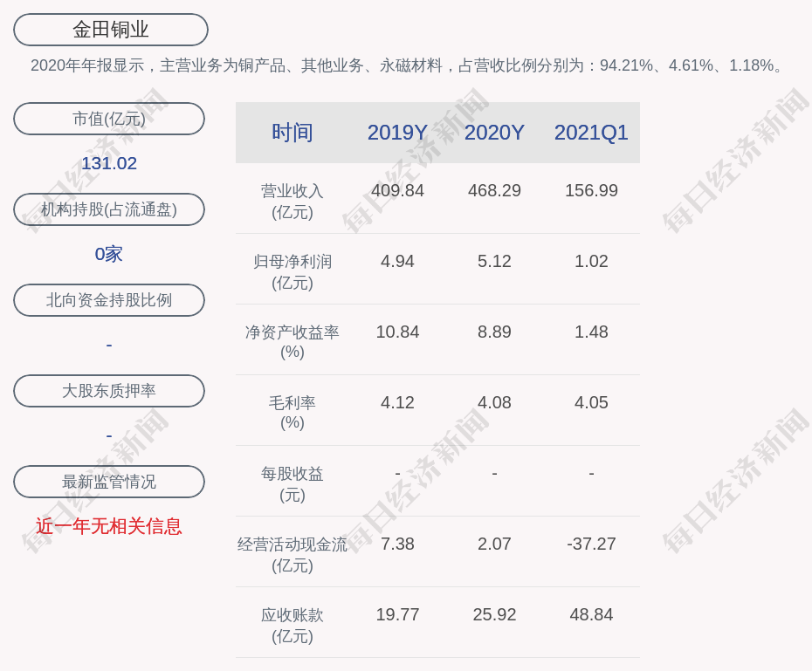Image resolution: width=812 pixels, height=671 pixels.
Task: Select the 北向资金持股比例 label pill
Action: pyautogui.click(x=109, y=300)
